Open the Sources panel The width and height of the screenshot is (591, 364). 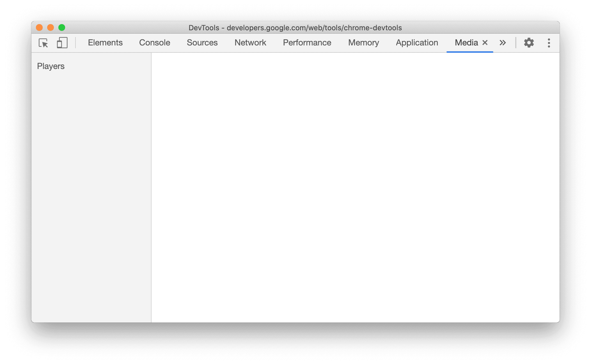tap(202, 42)
